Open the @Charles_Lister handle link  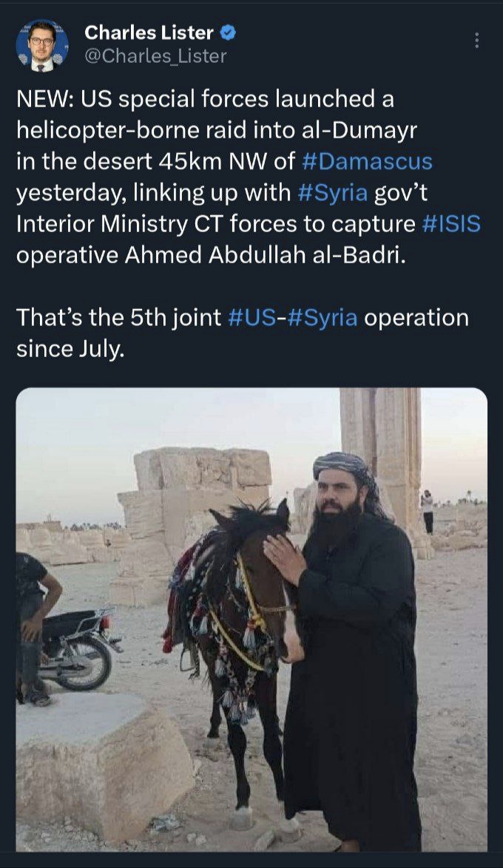[155, 55]
